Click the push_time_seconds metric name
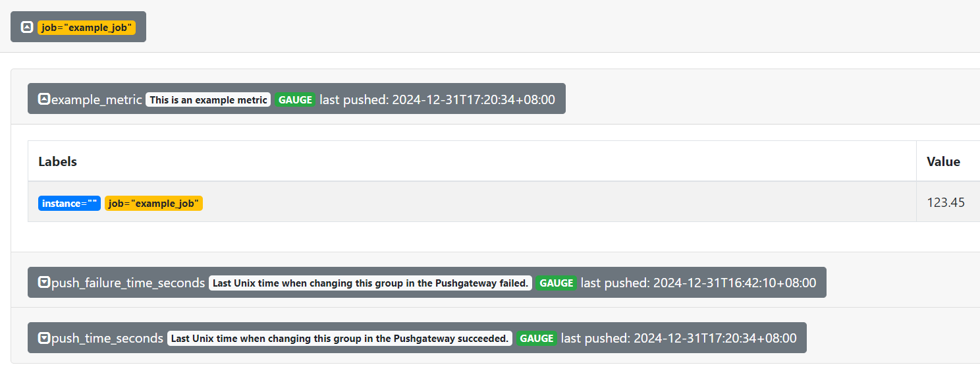 click(107, 338)
